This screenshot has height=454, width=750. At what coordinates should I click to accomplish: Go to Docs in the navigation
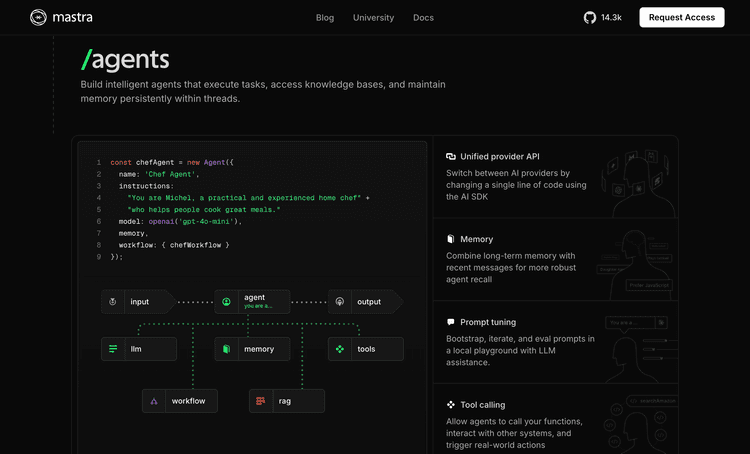(423, 18)
